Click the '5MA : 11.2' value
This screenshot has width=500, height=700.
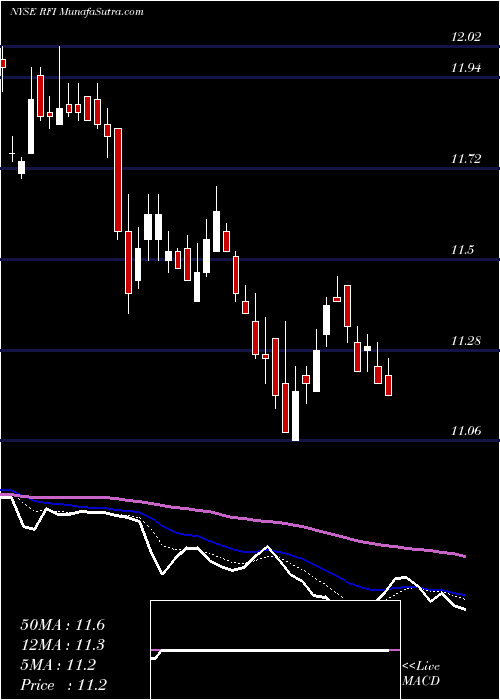click(58, 665)
